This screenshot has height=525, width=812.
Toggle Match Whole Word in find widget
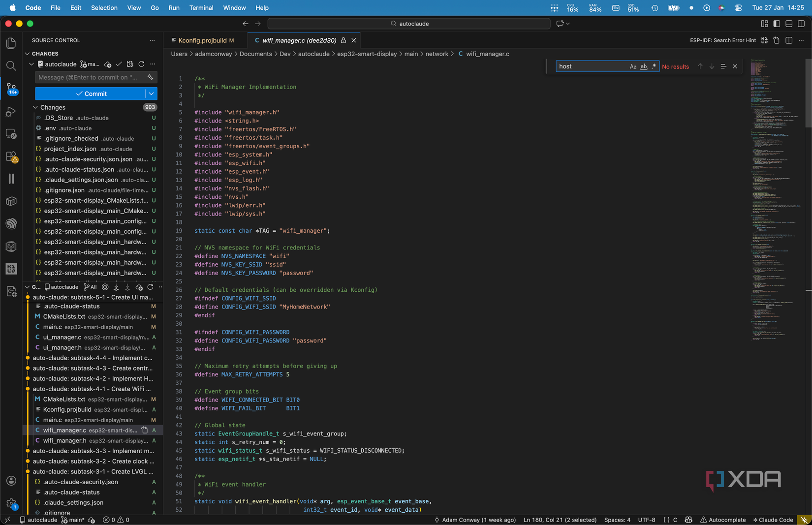click(643, 66)
